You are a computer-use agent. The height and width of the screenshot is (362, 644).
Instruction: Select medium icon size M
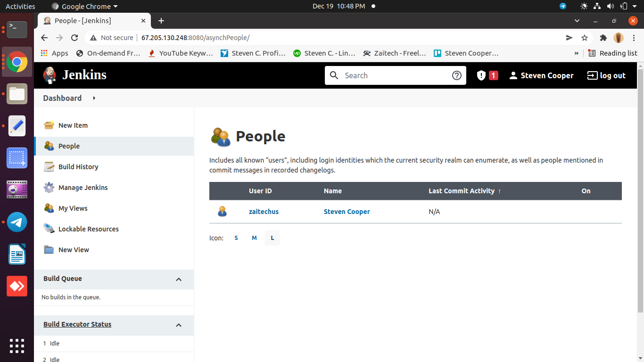254,238
